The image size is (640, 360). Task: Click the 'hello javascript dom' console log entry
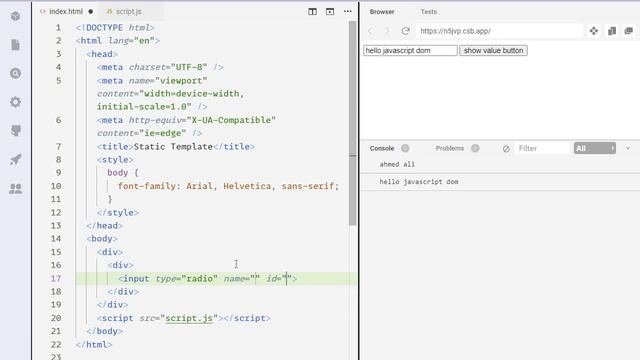pos(419,182)
